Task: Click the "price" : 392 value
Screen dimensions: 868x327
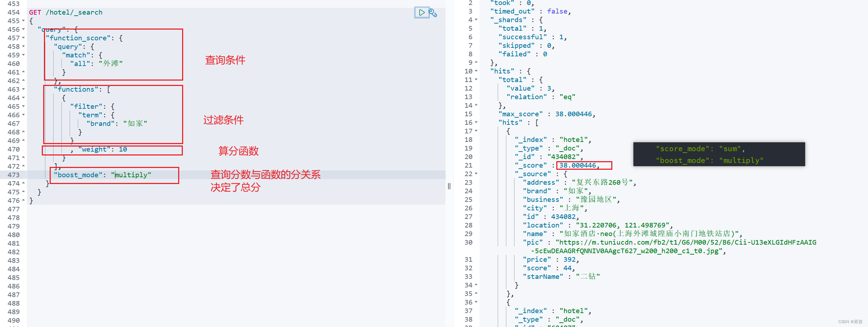Action: pyautogui.click(x=569, y=260)
